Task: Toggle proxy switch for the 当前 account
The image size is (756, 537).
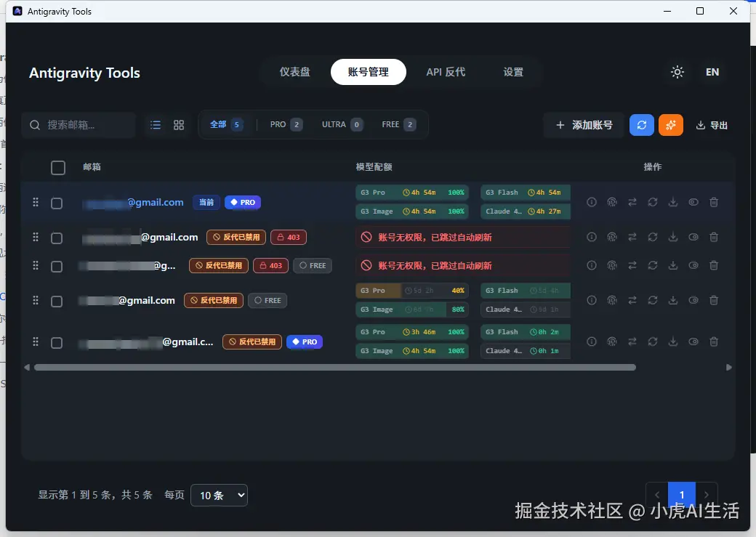Action: 693,202
